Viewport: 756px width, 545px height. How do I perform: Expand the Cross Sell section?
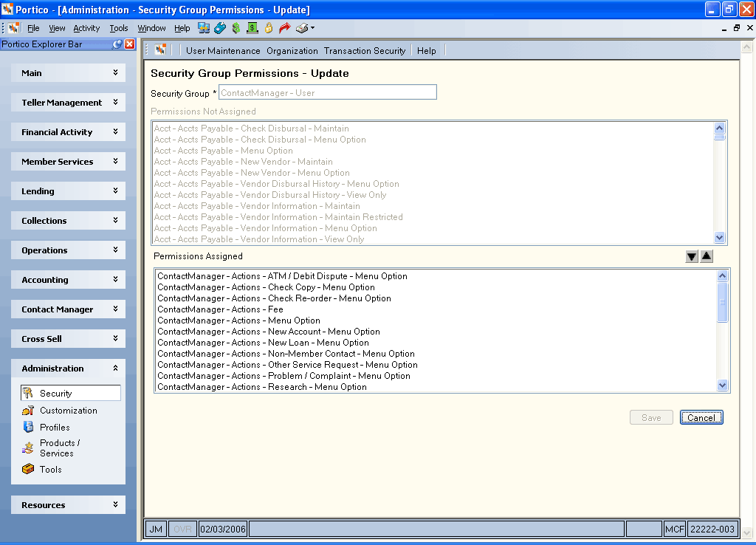coord(68,338)
